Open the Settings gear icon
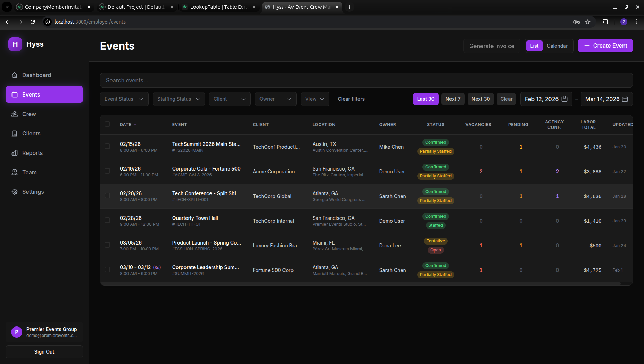Screen dimensions: 644x364 click(x=15, y=192)
